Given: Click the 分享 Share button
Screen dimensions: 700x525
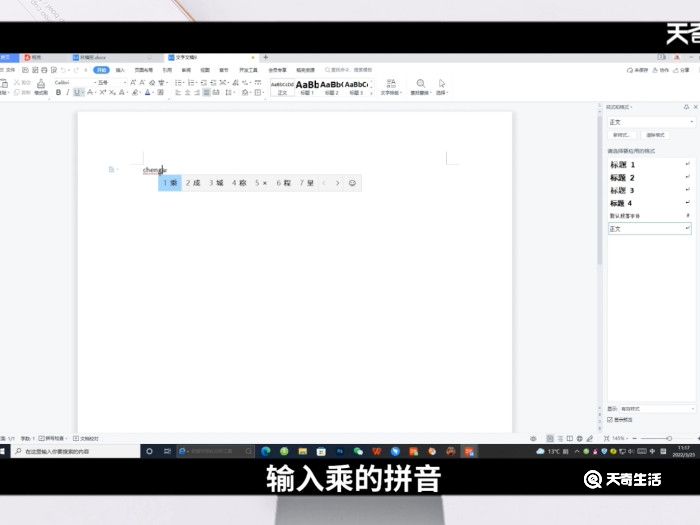Looking at the screenshot, I should coord(681,70).
